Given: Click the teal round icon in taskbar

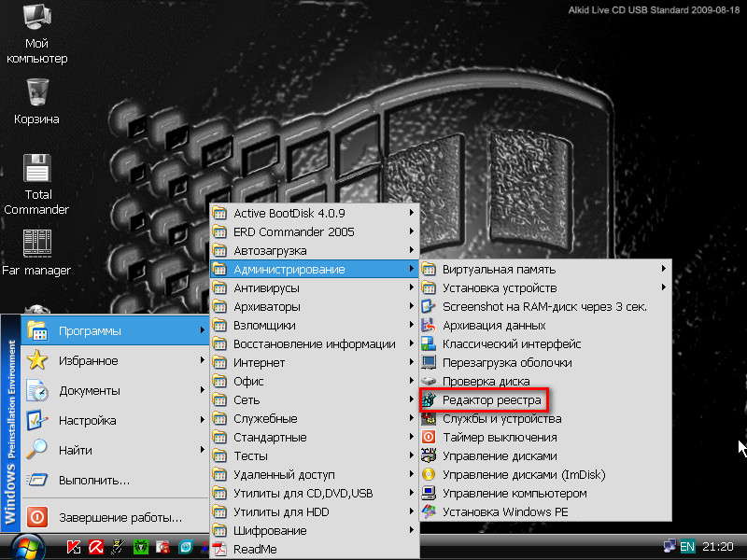Looking at the screenshot, I should [x=185, y=547].
